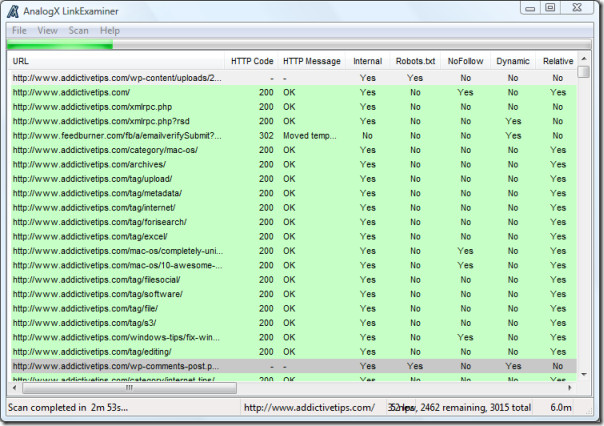The width and height of the screenshot is (604, 426).
Task: Click the addictivetips.com URL in status bar
Action: tap(309, 408)
